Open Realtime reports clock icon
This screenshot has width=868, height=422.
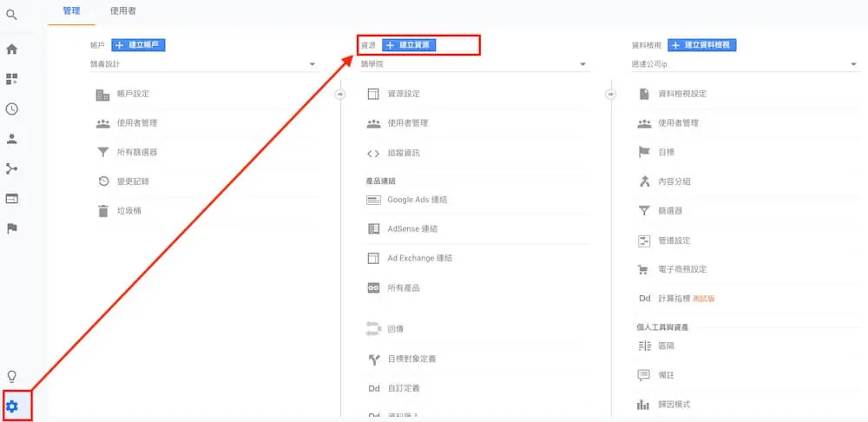pos(11,109)
